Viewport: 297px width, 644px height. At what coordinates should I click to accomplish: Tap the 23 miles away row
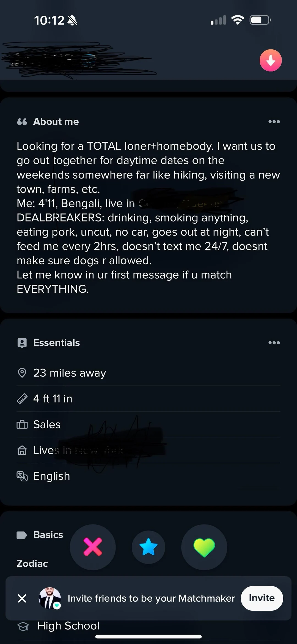coord(70,373)
